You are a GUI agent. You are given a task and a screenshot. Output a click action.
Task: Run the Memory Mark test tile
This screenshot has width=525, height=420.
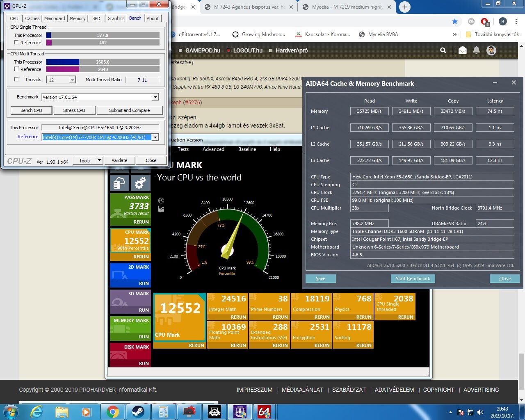point(130,329)
